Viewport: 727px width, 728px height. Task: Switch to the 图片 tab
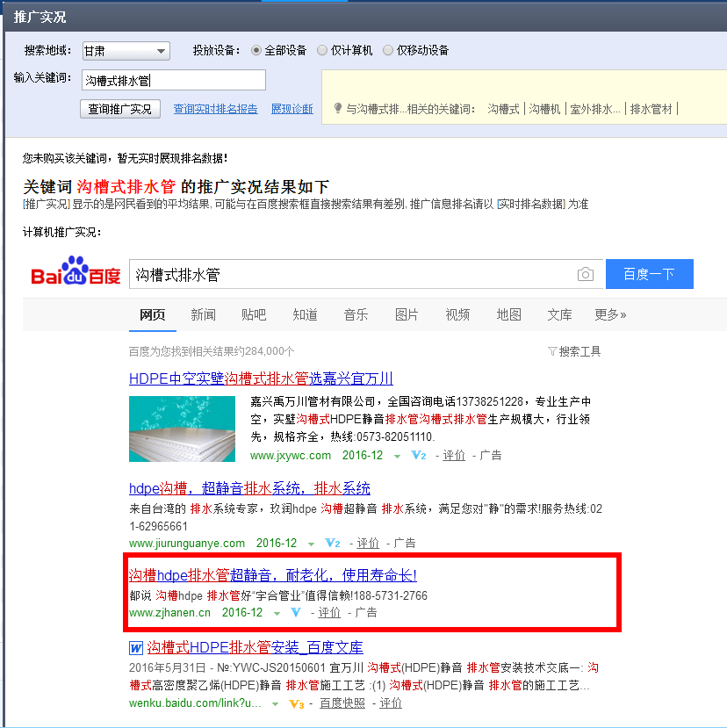click(x=407, y=314)
